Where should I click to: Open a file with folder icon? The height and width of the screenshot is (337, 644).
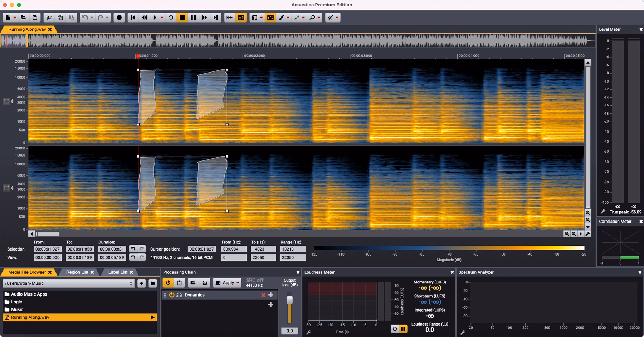click(x=24, y=18)
